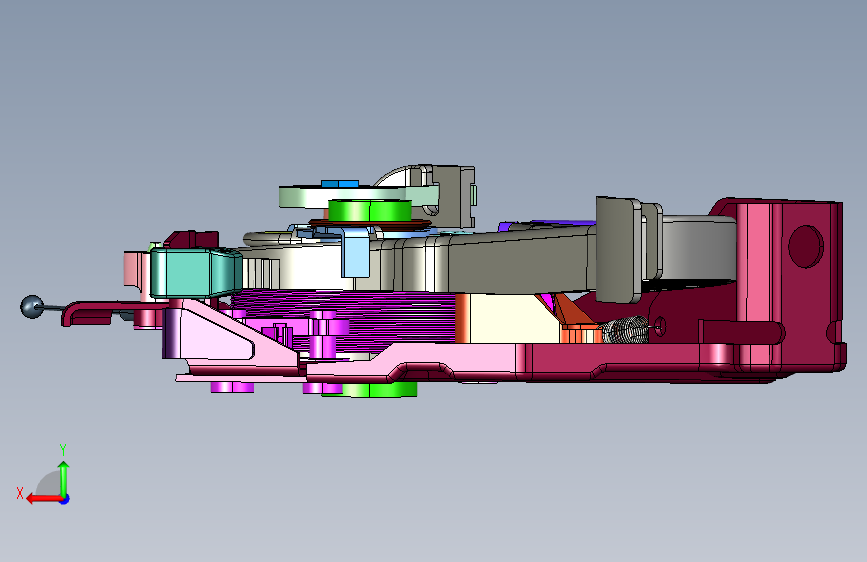Select the coil spring on the model
867x562 pixels.
point(626,330)
